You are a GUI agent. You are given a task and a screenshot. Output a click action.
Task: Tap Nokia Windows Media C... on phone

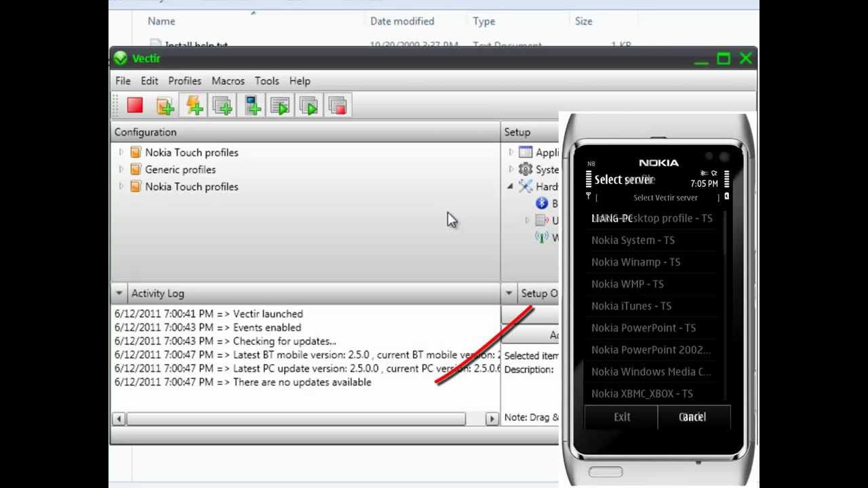tap(651, 371)
